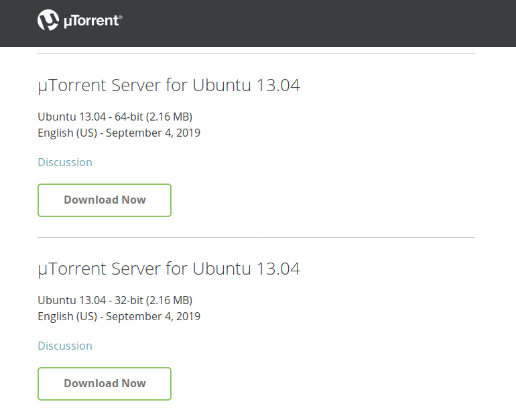Click "English (US)" in the 32-bit entry
Image resolution: width=516 pixels, height=420 pixels.
(65, 316)
